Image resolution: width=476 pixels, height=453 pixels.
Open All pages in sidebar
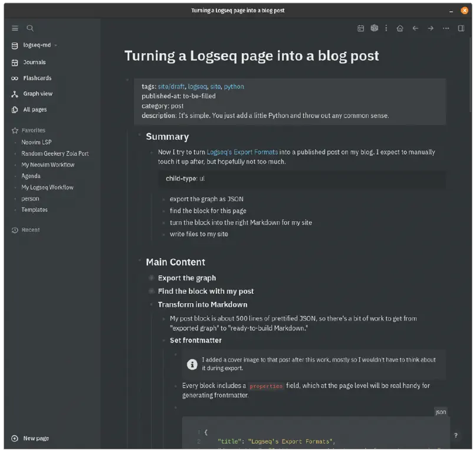(35, 110)
